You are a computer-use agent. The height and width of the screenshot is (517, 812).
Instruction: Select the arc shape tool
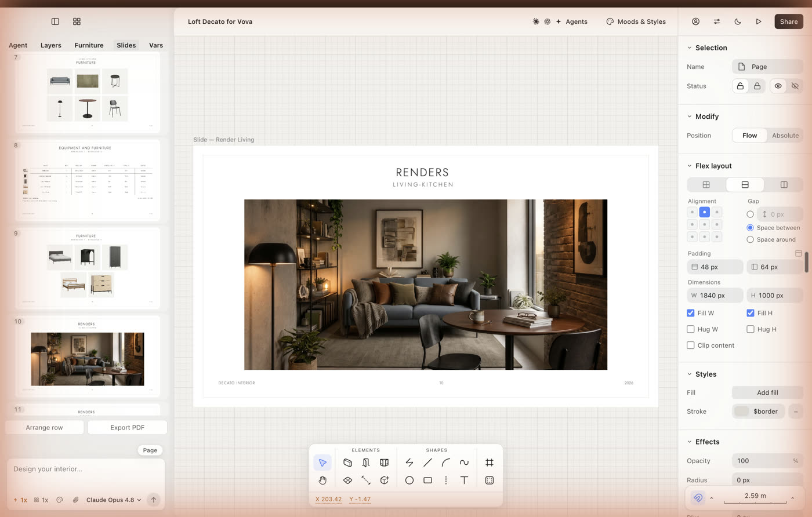click(446, 463)
